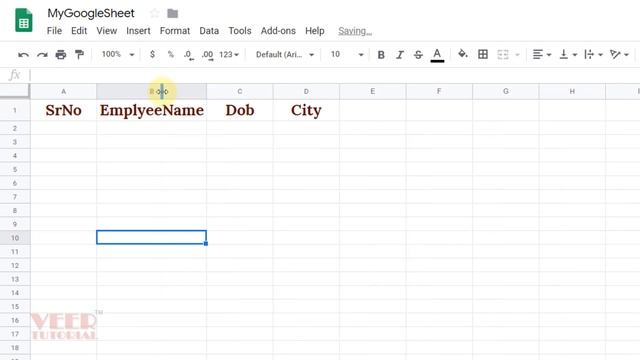Select row 5 header
Image resolution: width=640 pixels, height=360 pixels.
[x=15, y=169]
